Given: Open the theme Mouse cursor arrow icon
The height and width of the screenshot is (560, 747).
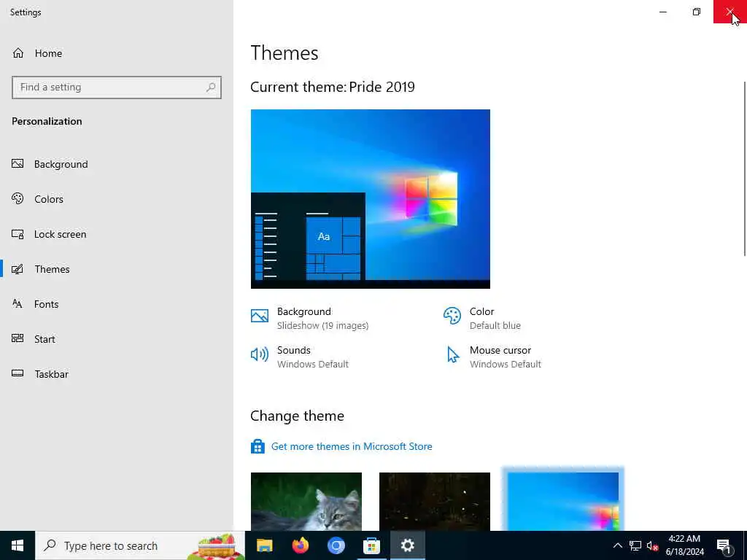Looking at the screenshot, I should (452, 355).
